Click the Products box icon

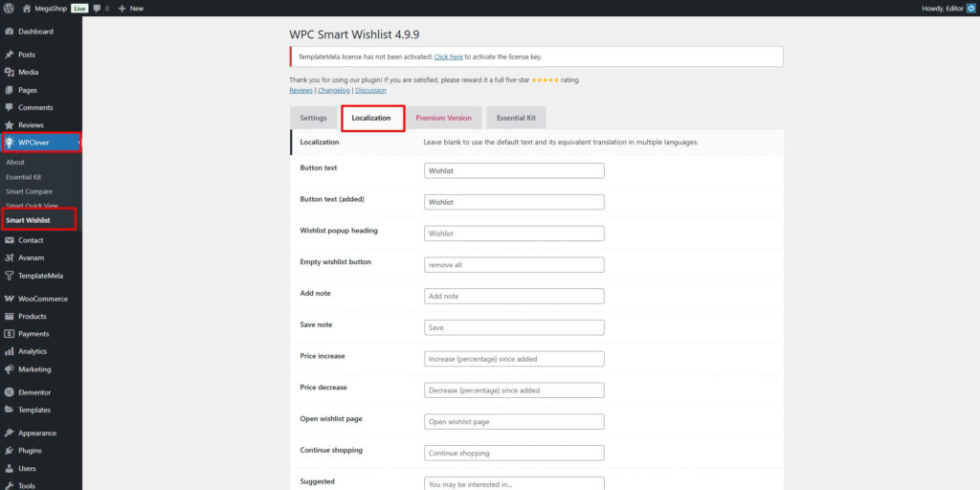point(10,316)
